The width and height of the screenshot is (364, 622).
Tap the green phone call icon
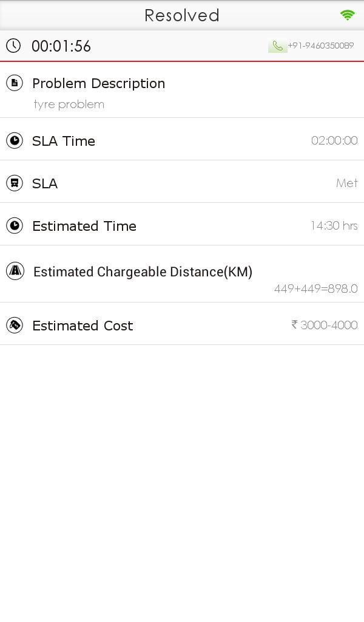278,46
